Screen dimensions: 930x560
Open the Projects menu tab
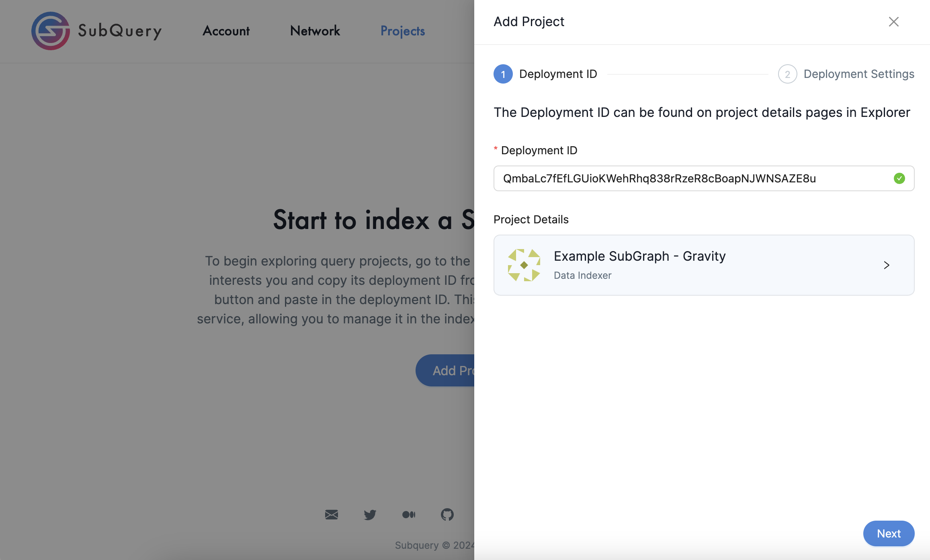(x=403, y=31)
